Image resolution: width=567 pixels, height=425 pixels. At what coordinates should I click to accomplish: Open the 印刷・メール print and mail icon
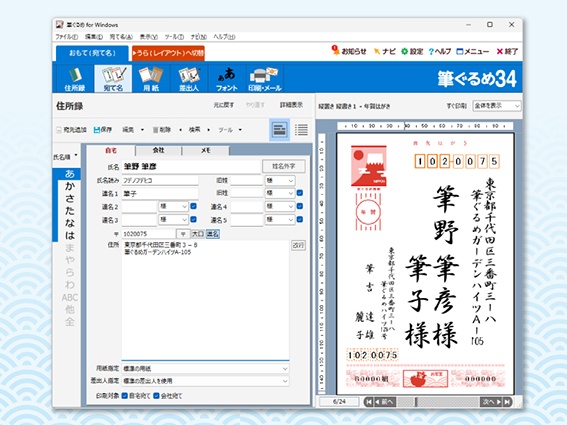(265, 79)
